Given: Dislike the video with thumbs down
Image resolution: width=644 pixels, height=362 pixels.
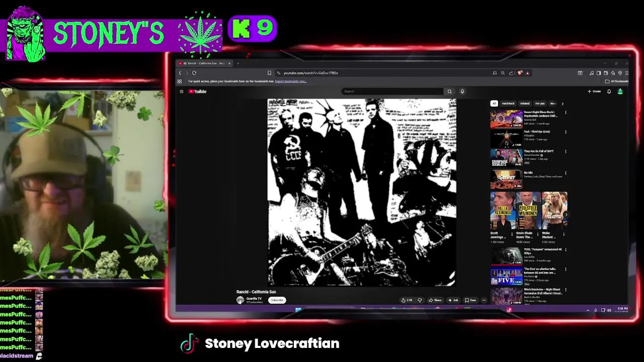Looking at the screenshot, I should [420, 300].
